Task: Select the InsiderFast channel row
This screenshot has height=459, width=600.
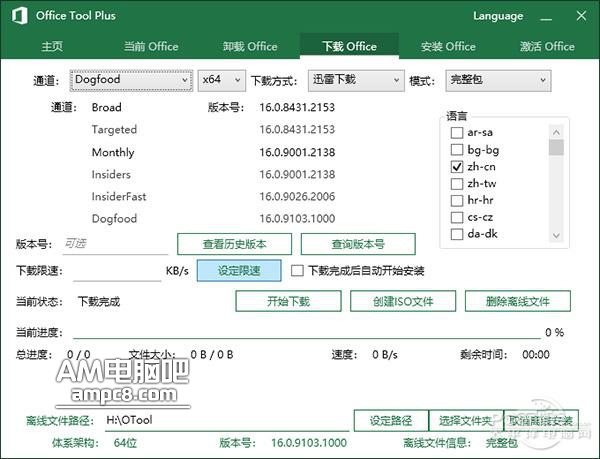Action: tap(119, 197)
